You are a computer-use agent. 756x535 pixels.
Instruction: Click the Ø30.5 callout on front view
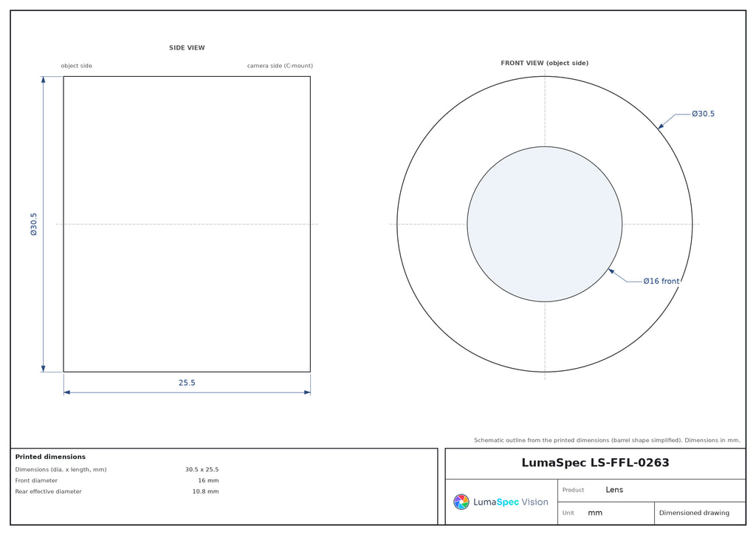coord(703,114)
